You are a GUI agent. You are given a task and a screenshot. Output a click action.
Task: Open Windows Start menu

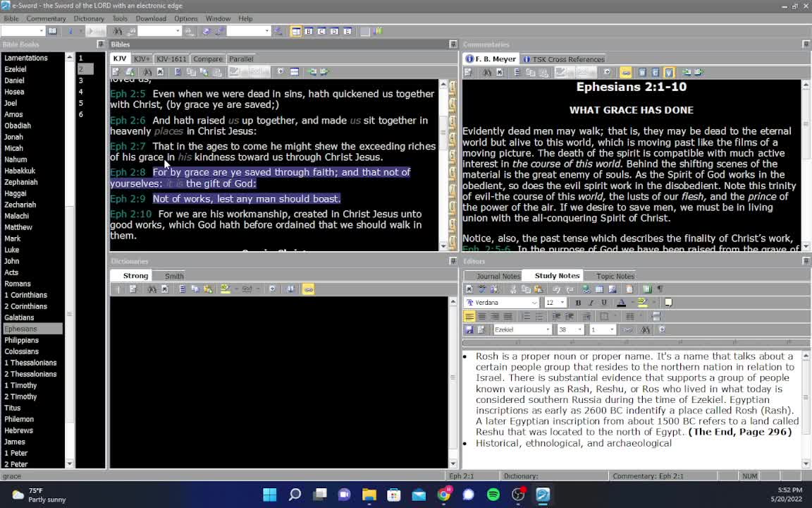(x=270, y=495)
